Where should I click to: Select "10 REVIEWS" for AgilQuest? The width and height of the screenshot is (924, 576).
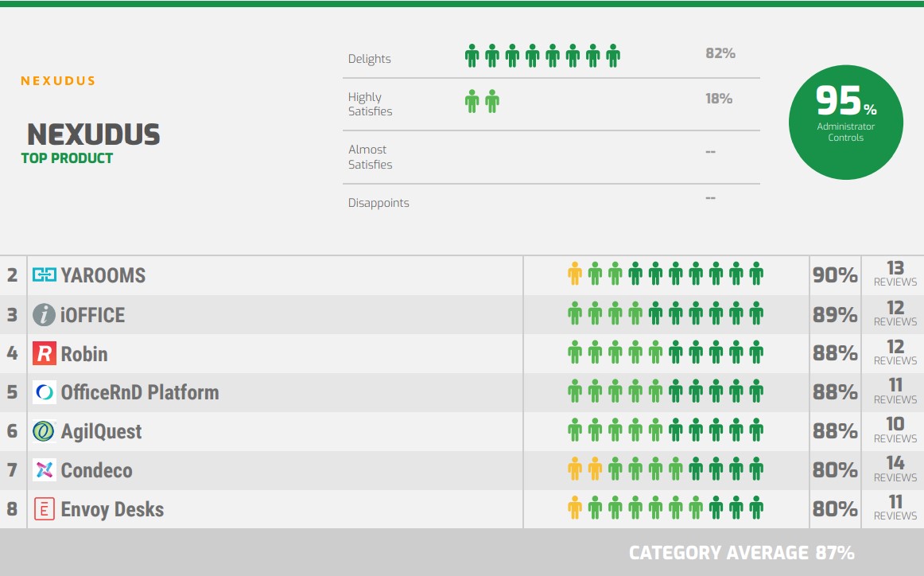(x=895, y=430)
